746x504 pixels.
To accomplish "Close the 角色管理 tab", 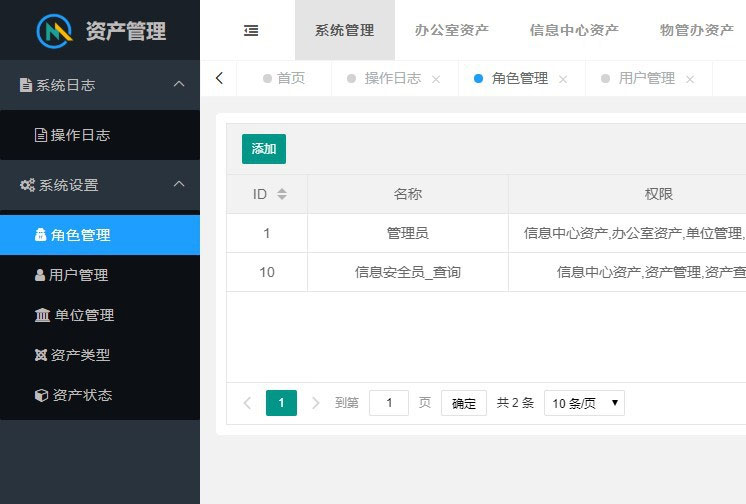I will click(x=563, y=79).
